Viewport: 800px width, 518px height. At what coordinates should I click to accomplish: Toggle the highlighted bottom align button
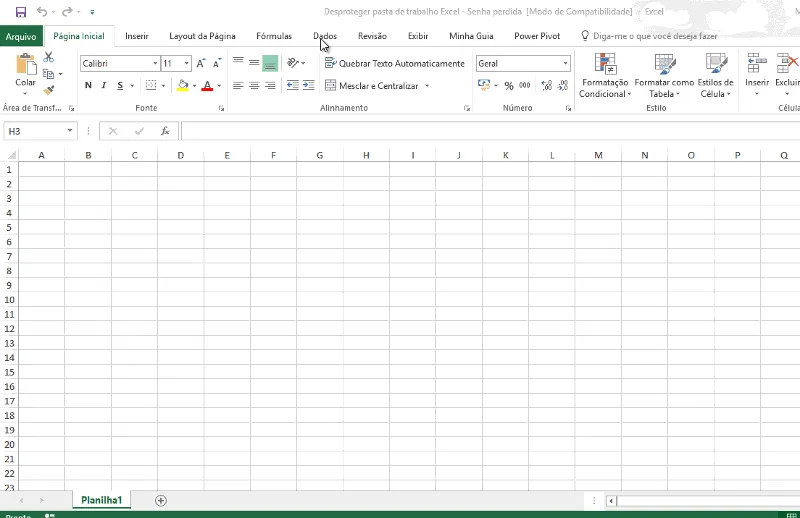click(270, 63)
